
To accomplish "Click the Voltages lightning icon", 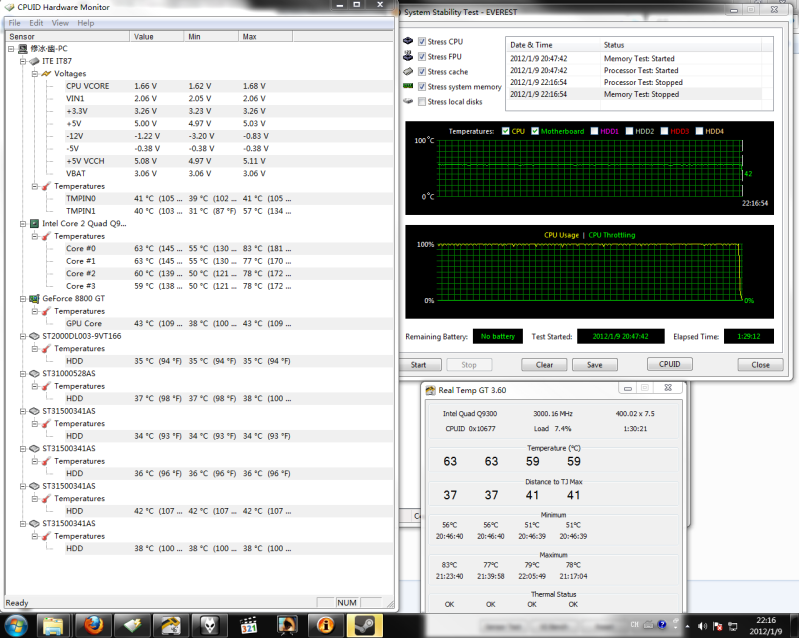I will coord(47,74).
